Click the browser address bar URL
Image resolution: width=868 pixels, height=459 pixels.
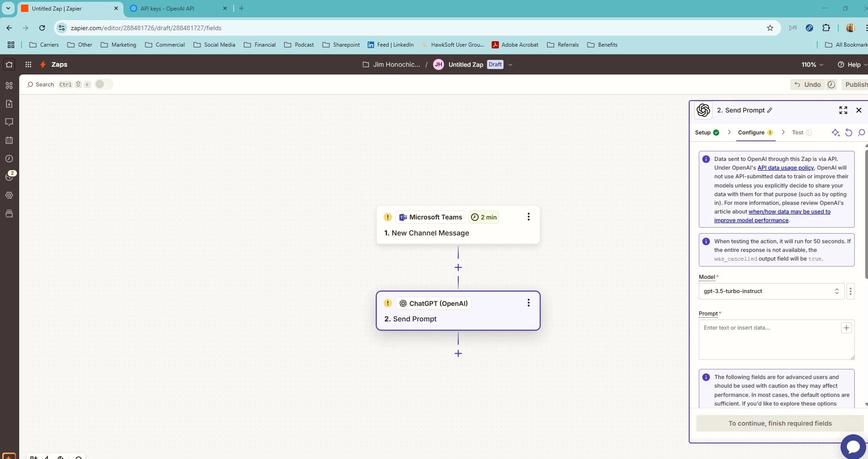[146, 28]
